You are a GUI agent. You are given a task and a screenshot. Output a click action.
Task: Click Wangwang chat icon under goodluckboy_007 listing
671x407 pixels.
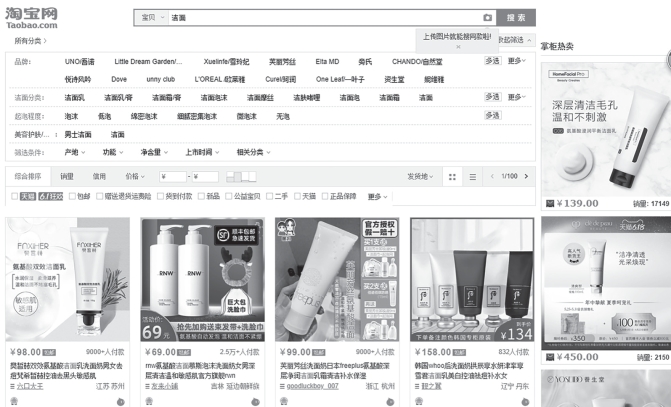pos(390,401)
